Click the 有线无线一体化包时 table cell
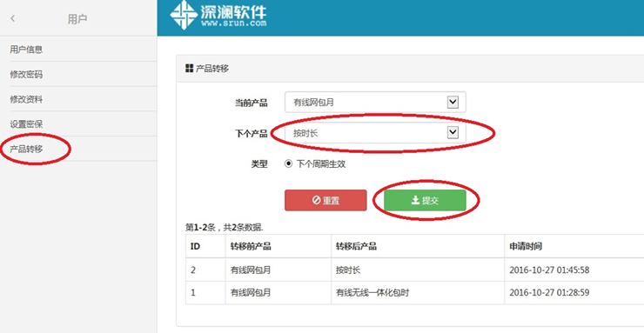This screenshot has height=333, width=644. pos(372,293)
